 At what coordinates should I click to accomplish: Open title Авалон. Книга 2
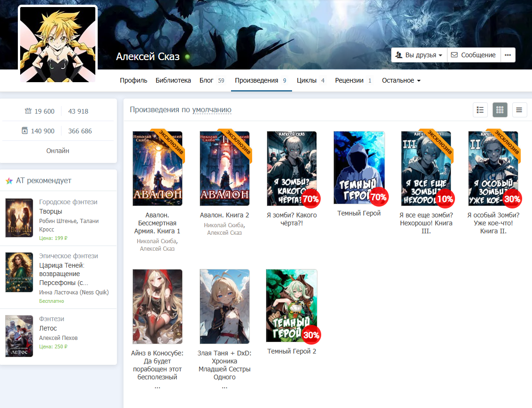tap(224, 215)
